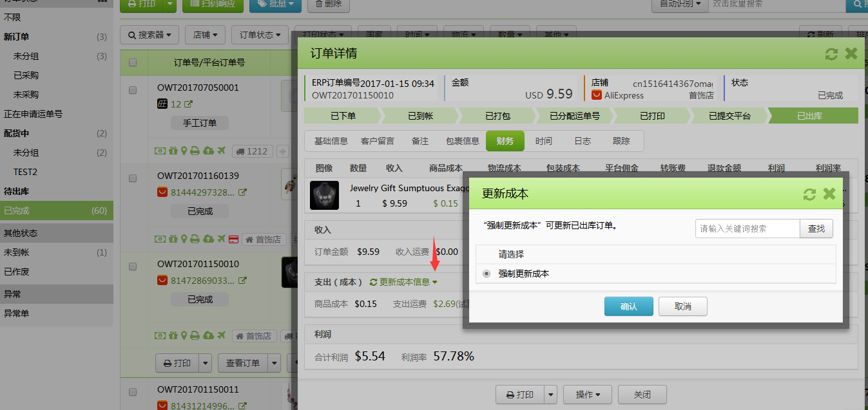
Task: Click money icon in OWT201701160139 row
Action: [x=159, y=239]
